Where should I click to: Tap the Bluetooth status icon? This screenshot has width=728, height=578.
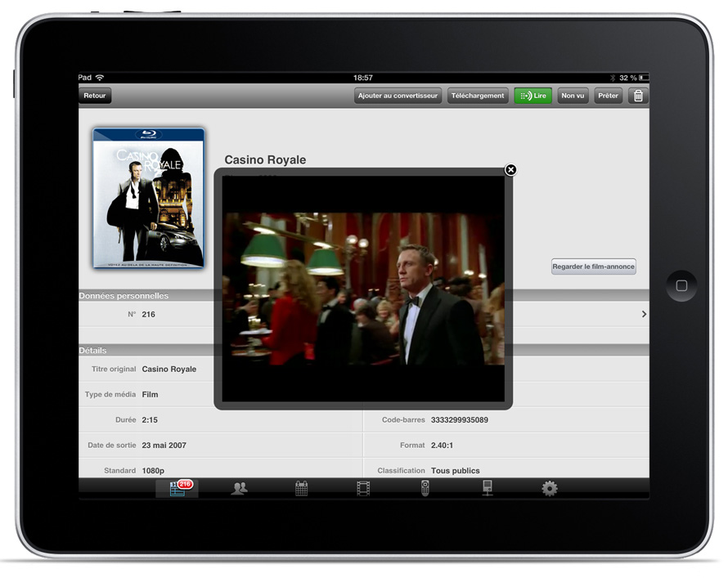[613, 78]
